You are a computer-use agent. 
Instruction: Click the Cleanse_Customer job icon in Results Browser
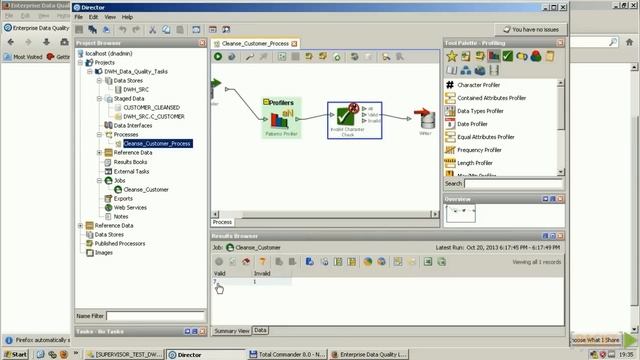coord(230,247)
